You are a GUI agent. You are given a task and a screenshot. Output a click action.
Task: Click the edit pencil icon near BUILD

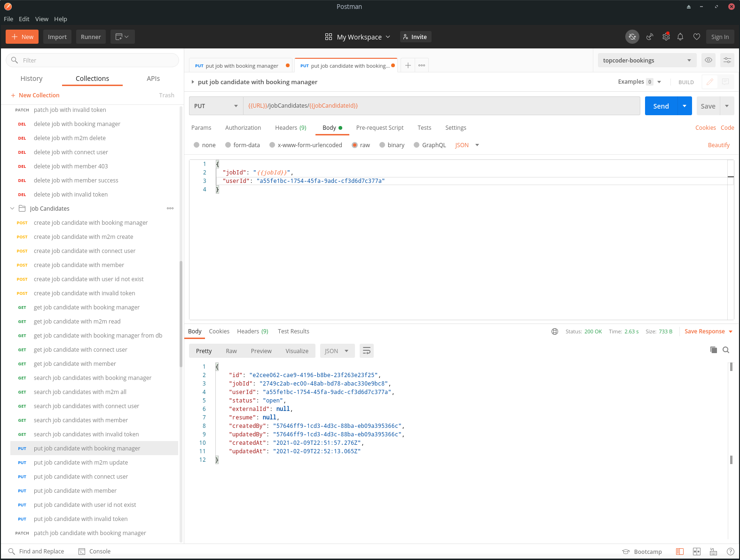[x=710, y=82]
